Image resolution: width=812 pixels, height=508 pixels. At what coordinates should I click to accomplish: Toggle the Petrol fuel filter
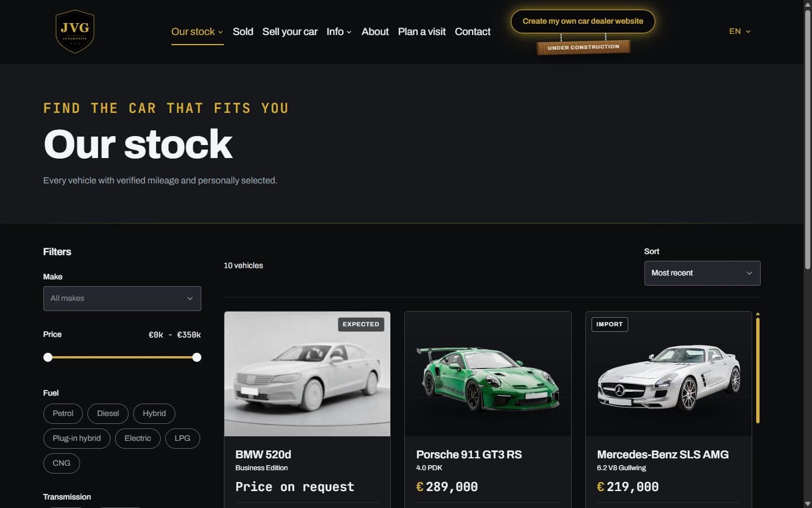click(x=63, y=414)
